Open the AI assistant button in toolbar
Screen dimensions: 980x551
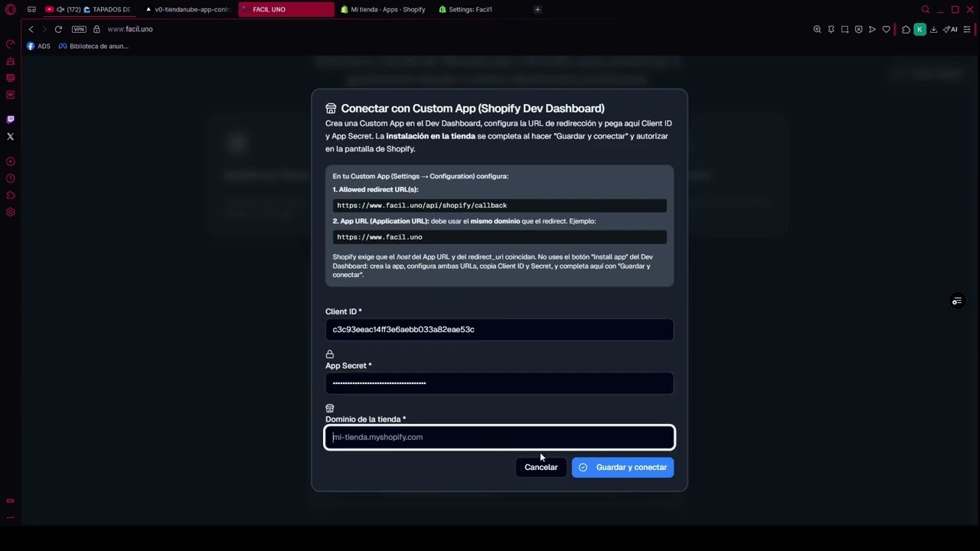950,29
